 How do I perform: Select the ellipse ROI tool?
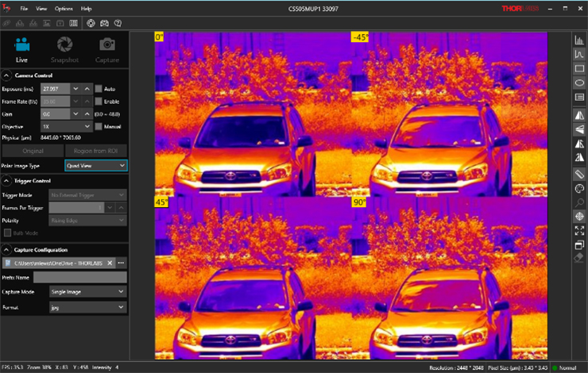[x=579, y=83]
